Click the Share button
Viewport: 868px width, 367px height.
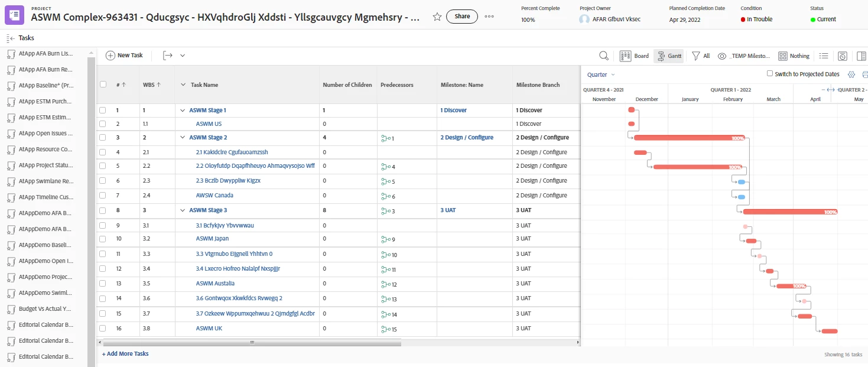pos(462,17)
